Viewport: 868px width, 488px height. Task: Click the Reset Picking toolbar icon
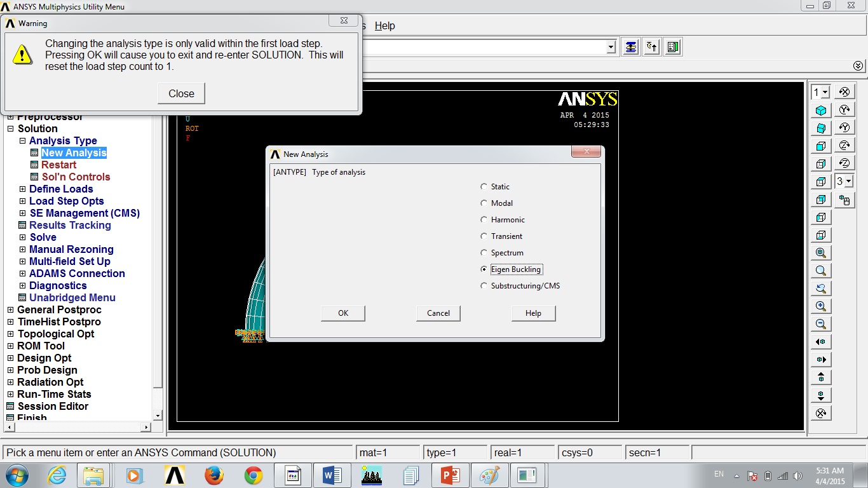coord(652,47)
